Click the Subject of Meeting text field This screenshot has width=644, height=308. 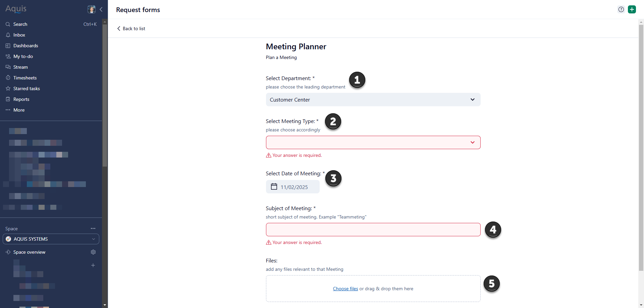pyautogui.click(x=373, y=230)
